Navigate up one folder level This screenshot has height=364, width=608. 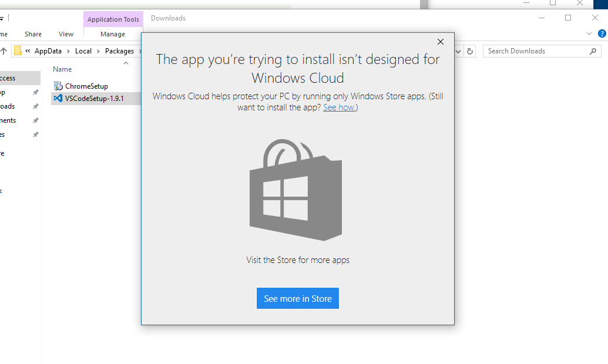4,51
